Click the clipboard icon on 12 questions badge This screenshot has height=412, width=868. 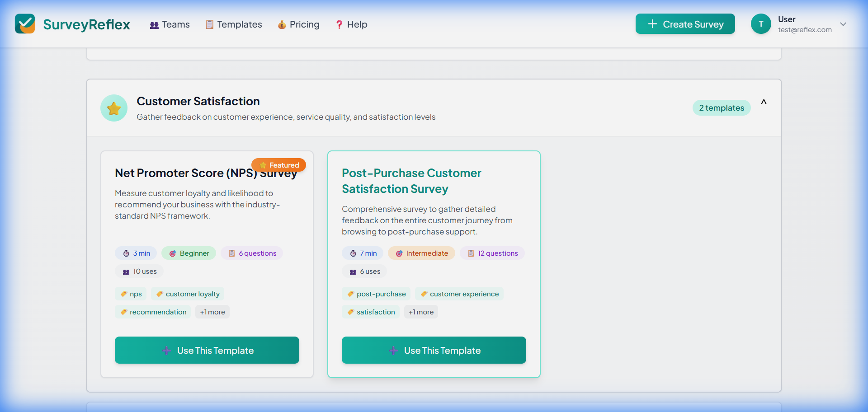pos(471,253)
